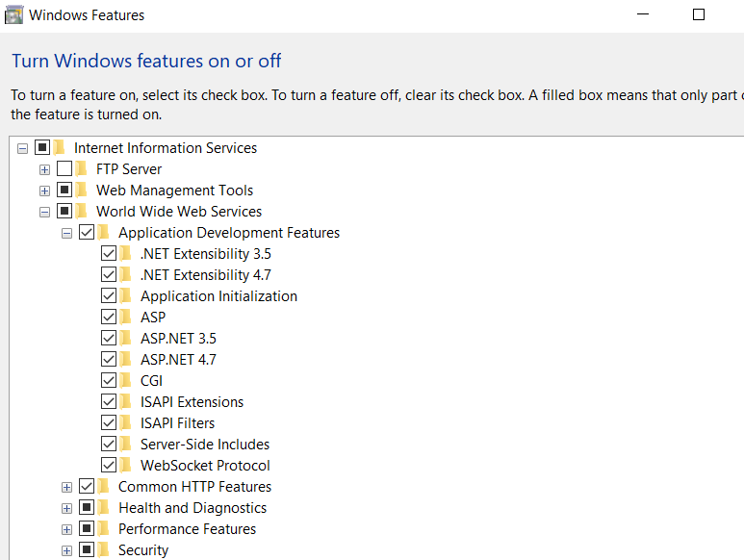The width and height of the screenshot is (744, 560).
Task: Select the Application Initialization tree item
Action: [x=218, y=296]
